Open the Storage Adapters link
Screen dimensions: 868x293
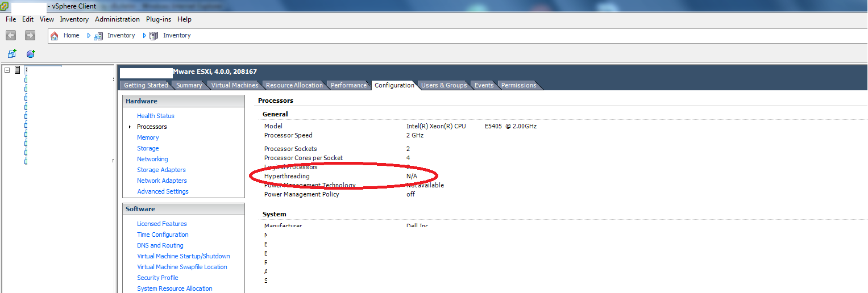[161, 170]
